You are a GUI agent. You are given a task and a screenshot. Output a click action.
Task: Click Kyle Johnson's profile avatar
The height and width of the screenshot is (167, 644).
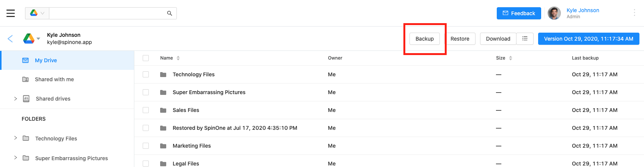[x=554, y=13]
